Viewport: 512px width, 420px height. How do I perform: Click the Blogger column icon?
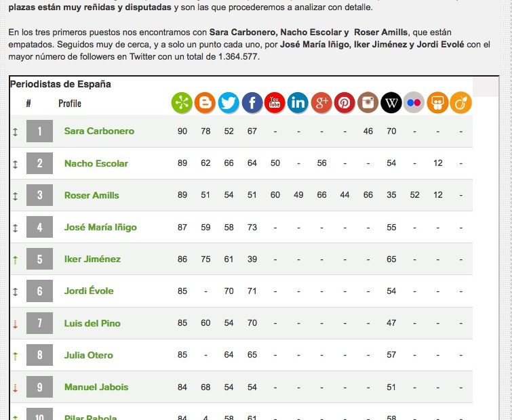tap(205, 103)
